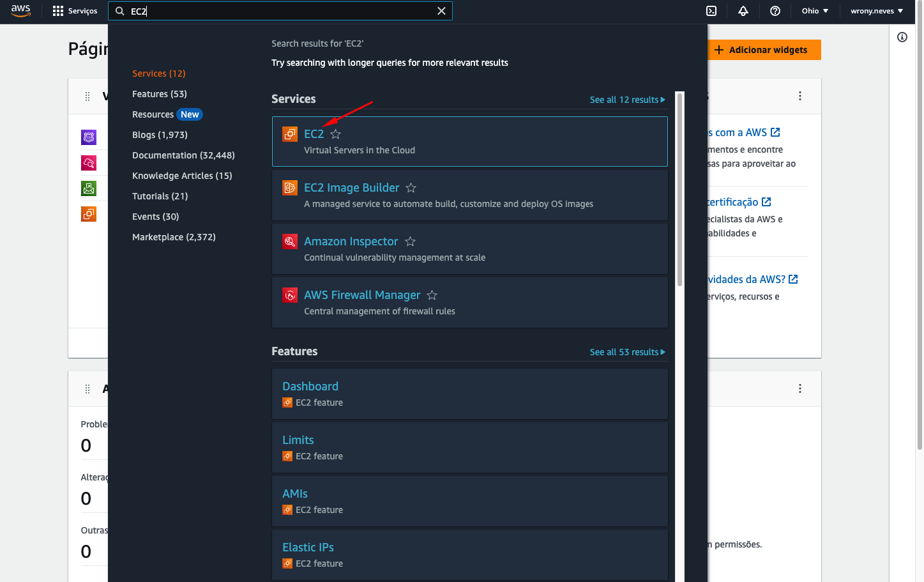924x582 pixels.
Task: Open the Ohio region dropdown
Action: 815,11
